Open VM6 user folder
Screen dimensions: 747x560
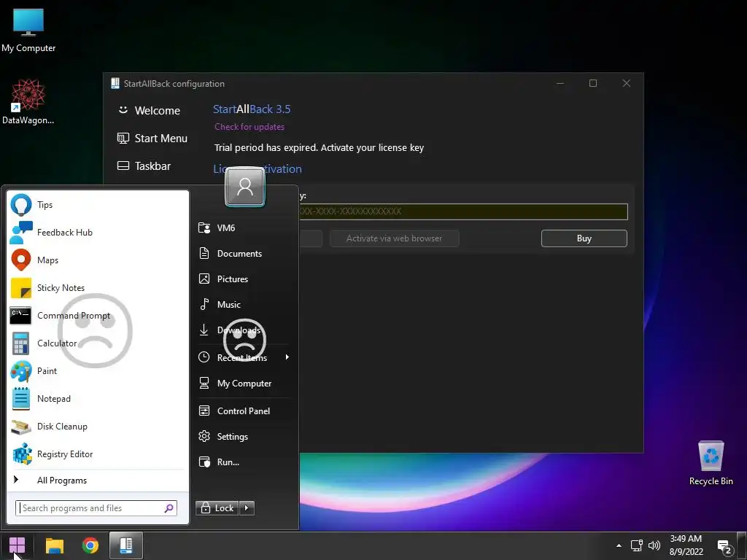pos(244,227)
